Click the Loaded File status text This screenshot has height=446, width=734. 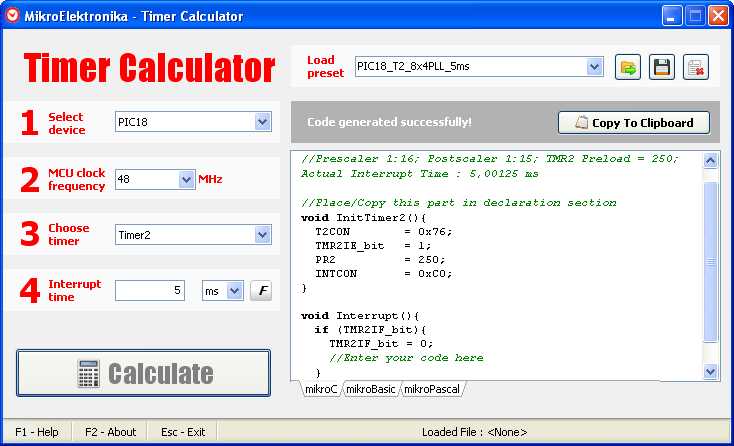coord(475,432)
